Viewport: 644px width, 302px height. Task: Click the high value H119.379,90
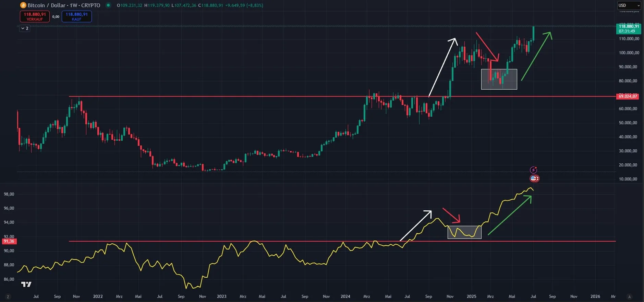coord(157,5)
